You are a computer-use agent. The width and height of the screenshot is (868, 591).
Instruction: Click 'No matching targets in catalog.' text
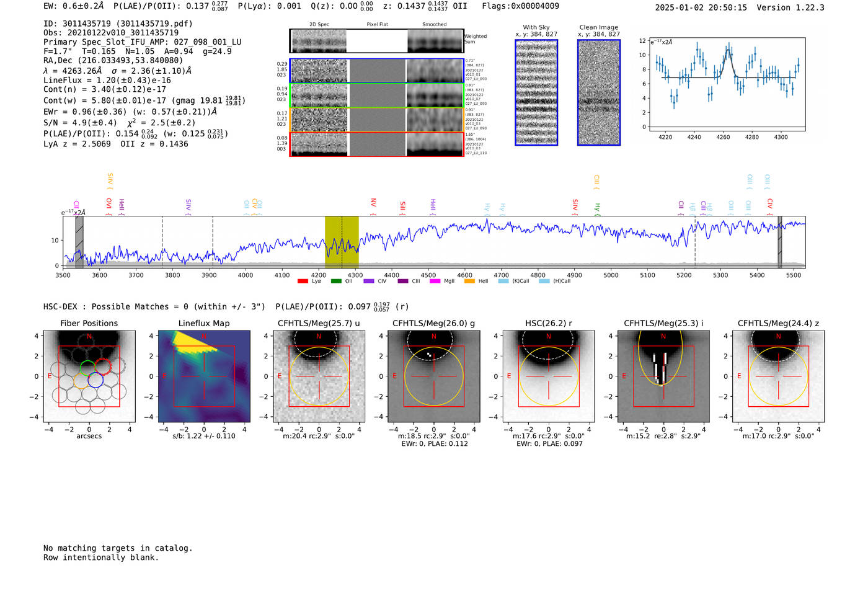[x=118, y=548]
